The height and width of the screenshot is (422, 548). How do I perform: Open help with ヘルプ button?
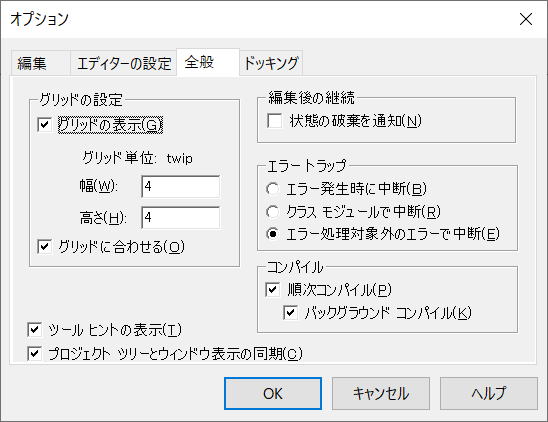coord(489,393)
